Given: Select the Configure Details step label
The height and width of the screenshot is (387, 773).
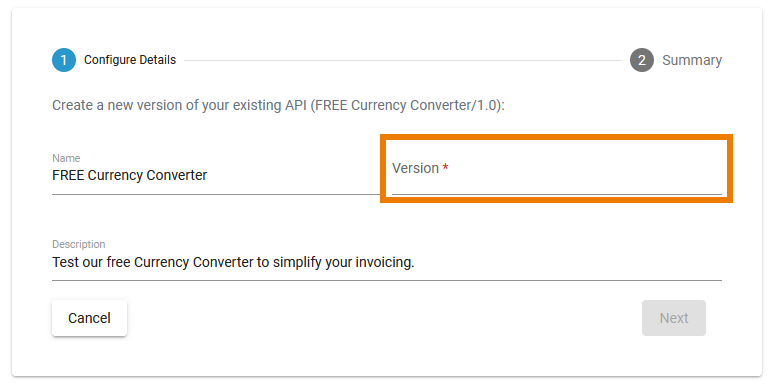Looking at the screenshot, I should (130, 60).
